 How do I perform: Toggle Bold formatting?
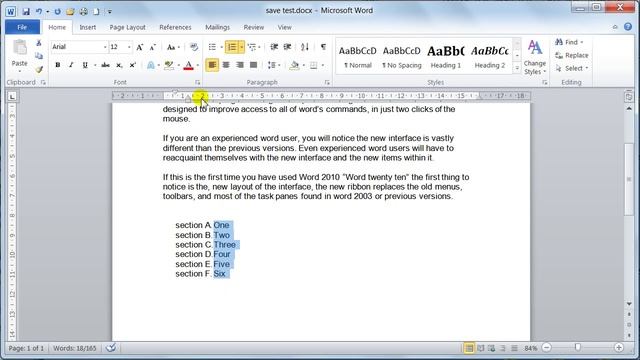click(58, 65)
